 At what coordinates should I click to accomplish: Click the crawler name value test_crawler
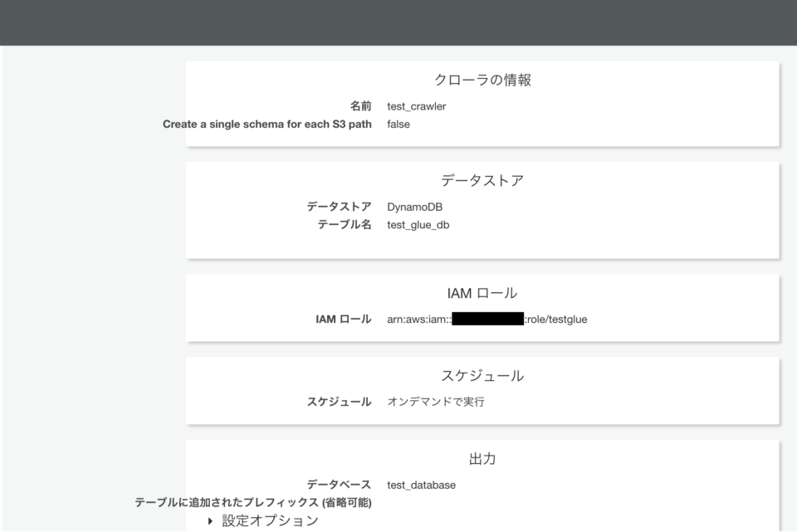416,106
